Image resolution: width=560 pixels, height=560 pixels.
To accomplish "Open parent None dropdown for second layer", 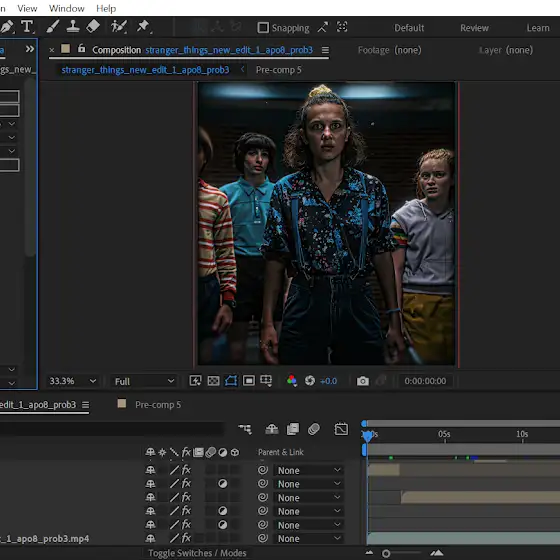I will pyautogui.click(x=309, y=484).
